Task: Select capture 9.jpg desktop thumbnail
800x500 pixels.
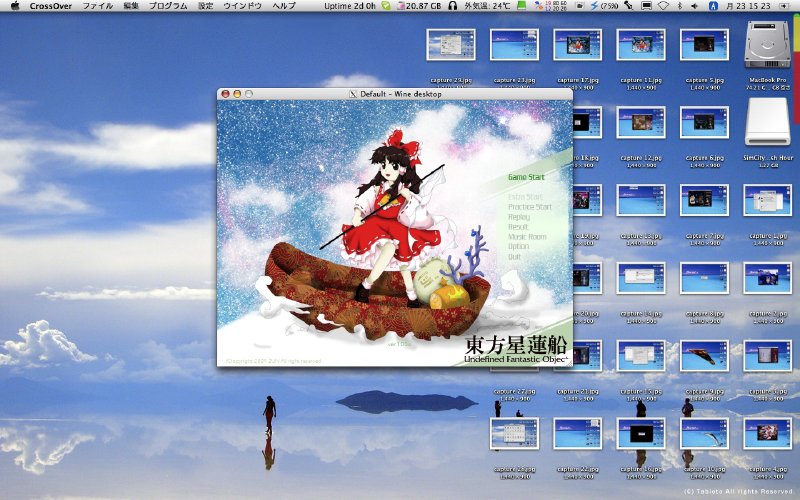Action: 704,356
